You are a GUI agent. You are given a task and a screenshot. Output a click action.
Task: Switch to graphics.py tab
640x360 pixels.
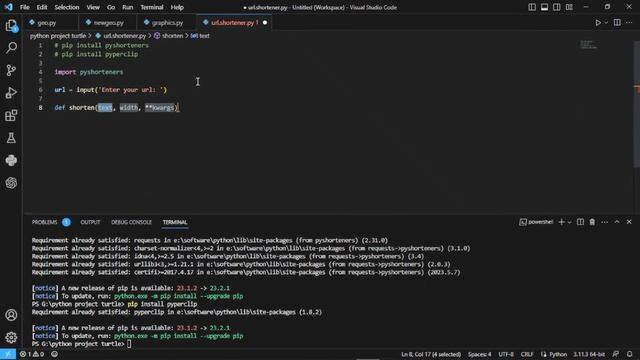(167, 23)
